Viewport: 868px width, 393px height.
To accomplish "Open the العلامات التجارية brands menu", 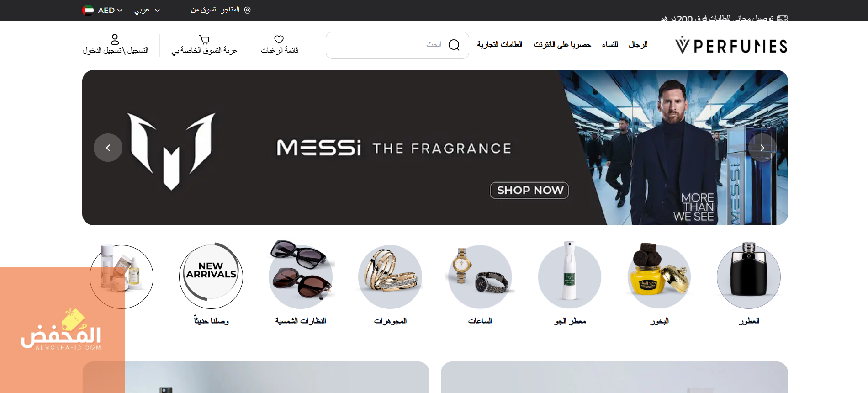I will click(x=499, y=44).
